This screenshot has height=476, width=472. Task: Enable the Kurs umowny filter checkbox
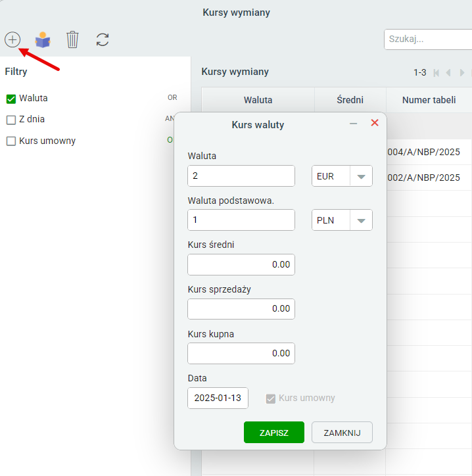[x=11, y=141]
